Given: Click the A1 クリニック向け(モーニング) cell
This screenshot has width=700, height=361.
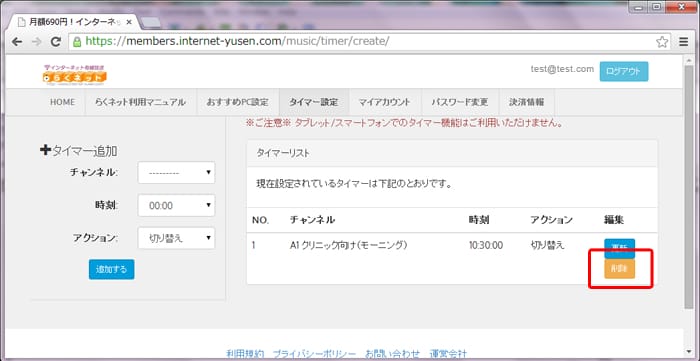Looking at the screenshot, I should [x=349, y=245].
